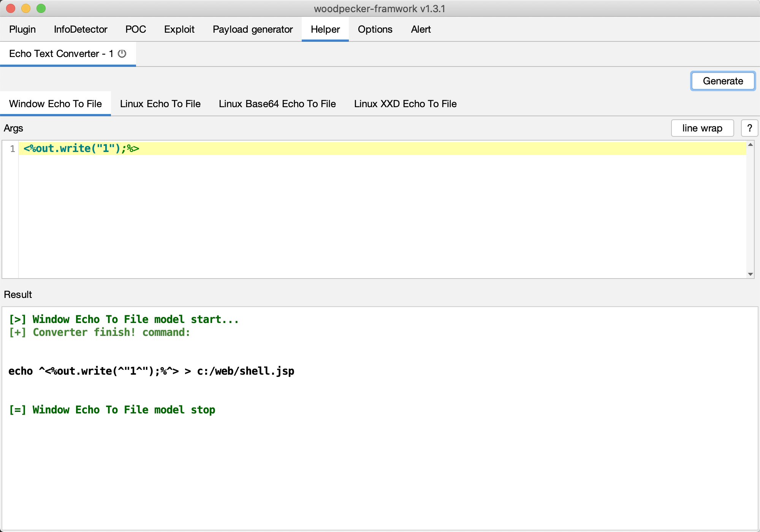Click the scrollbar up arrow in Args editor
This screenshot has height=532, width=760.
[750, 145]
